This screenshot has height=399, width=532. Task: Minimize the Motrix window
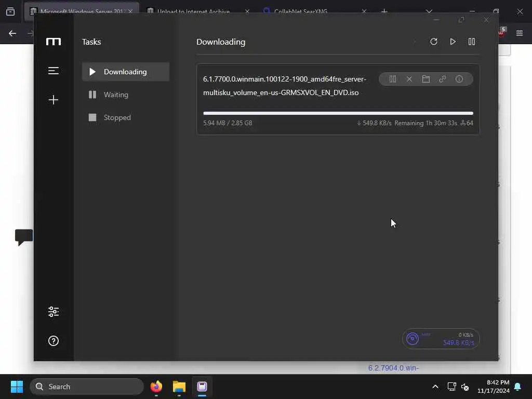point(436,20)
